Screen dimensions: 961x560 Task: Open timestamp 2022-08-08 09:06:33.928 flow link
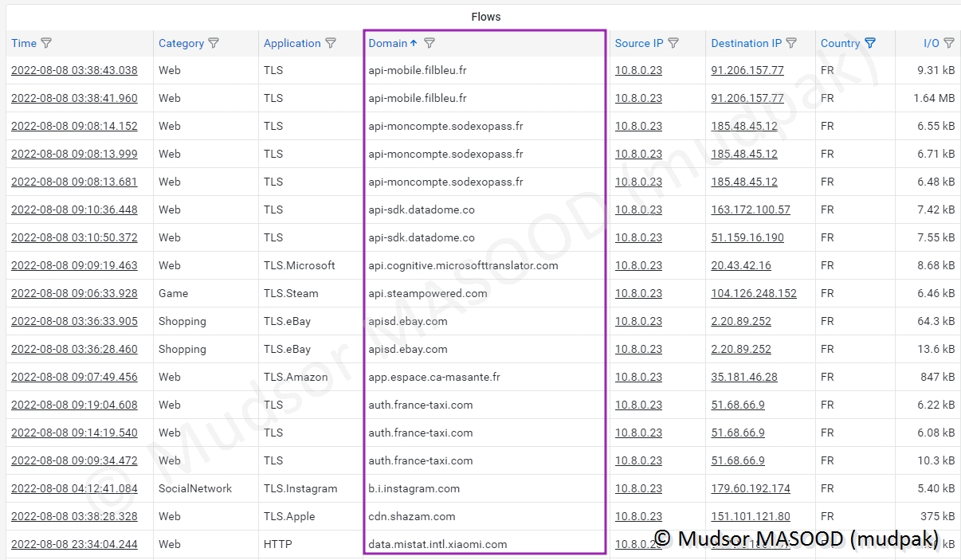pos(74,293)
